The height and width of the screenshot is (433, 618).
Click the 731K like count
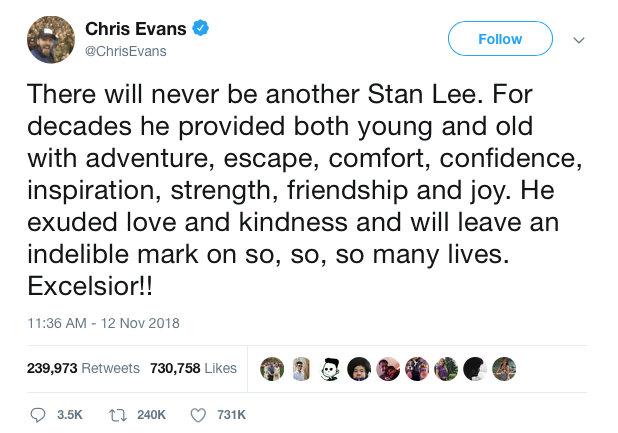coord(230,413)
